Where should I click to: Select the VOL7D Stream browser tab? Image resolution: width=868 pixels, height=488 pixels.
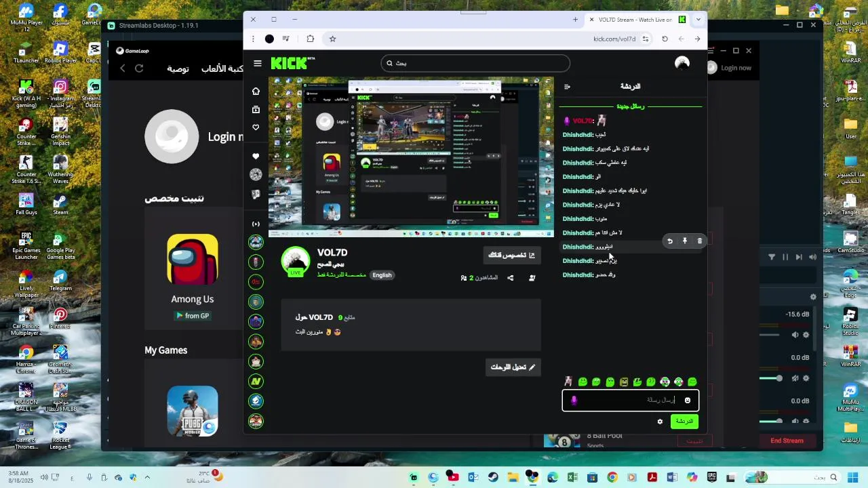point(637,20)
